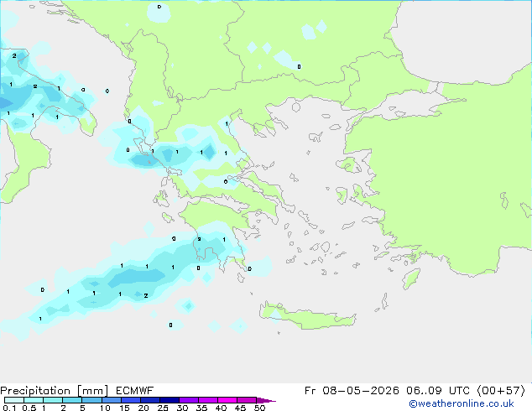Choose the 40–45 mm bright magenta swatch
This screenshot has width=532, height=411.
pos(227,400)
